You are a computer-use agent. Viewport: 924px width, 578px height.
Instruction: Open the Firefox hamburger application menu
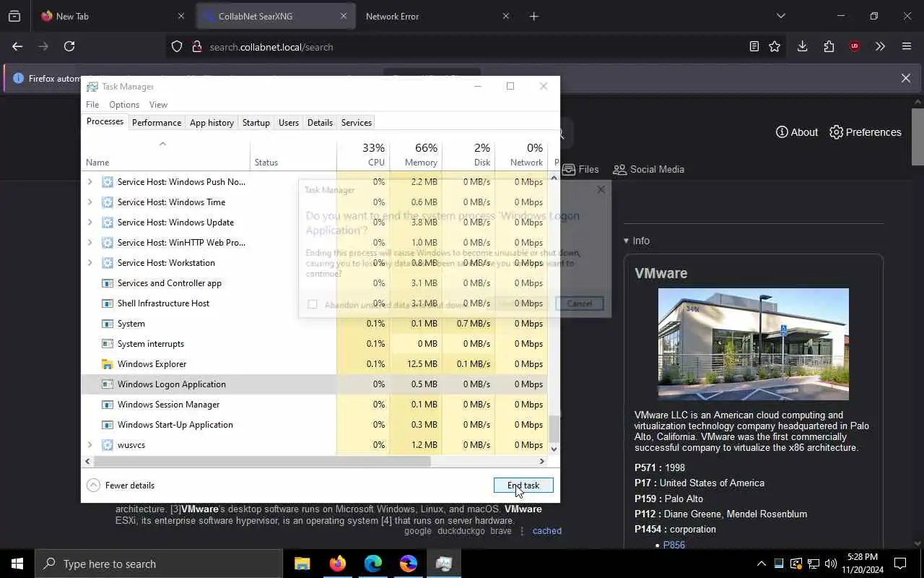coord(907,46)
